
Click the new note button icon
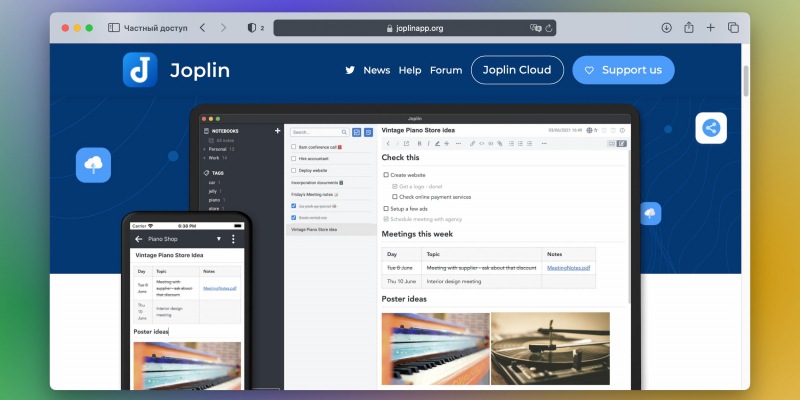point(368,132)
